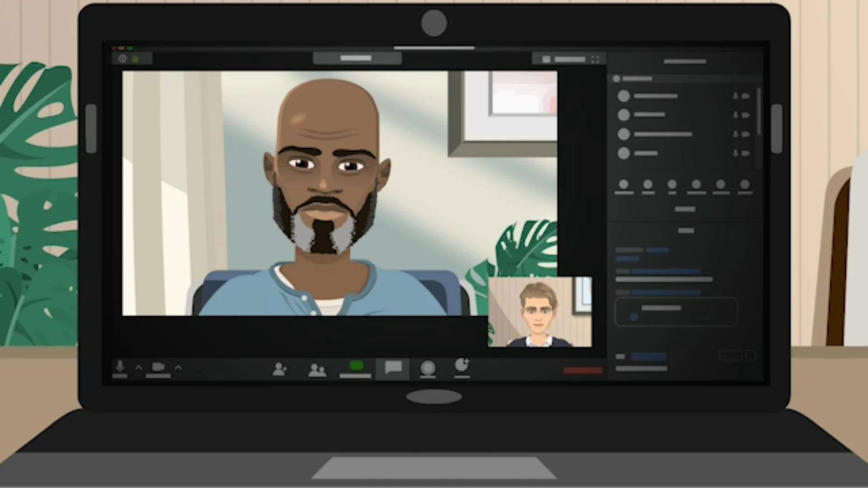The image size is (868, 488).
Task: Open the view dropdown at top right of video
Action: point(565,59)
